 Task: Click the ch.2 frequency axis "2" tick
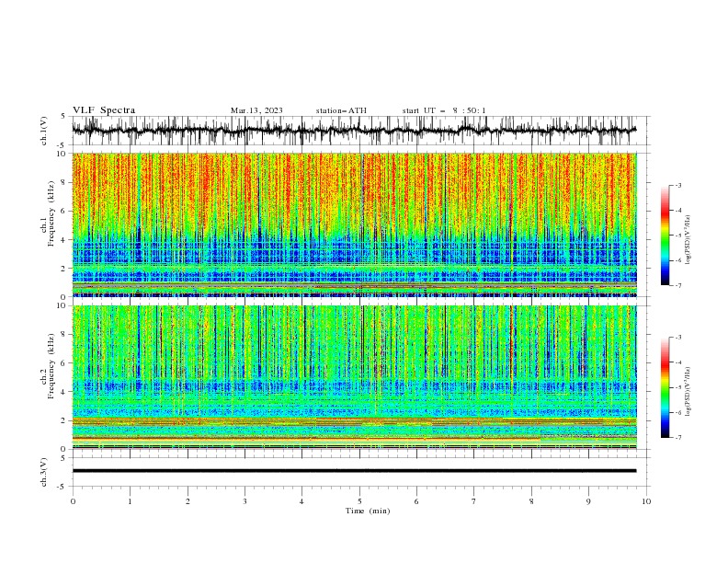tap(64, 420)
